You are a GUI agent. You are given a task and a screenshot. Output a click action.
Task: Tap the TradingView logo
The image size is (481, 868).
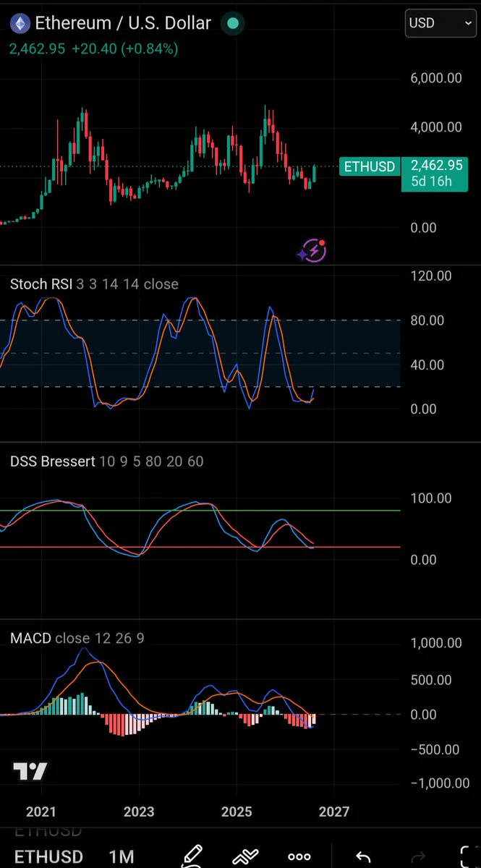click(x=31, y=772)
